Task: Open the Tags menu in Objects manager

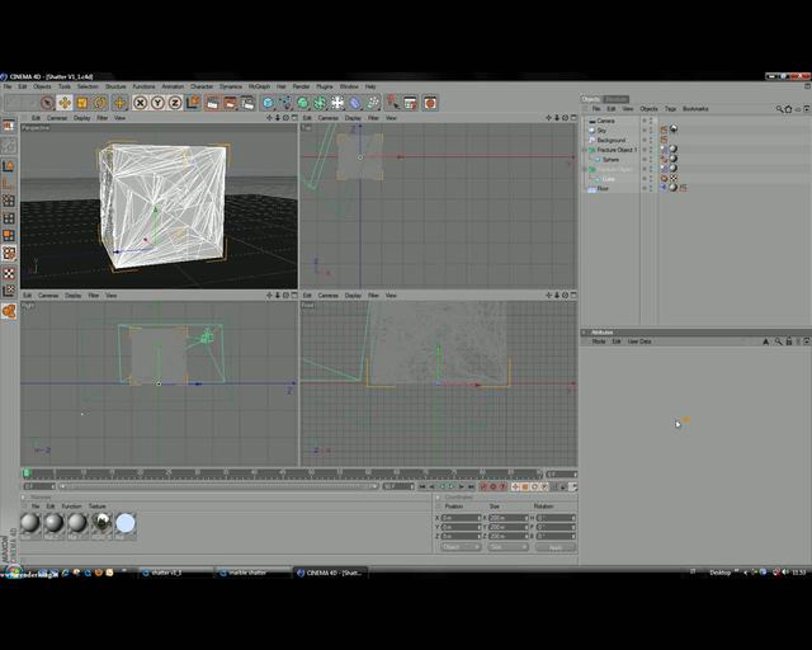Action: click(x=670, y=109)
